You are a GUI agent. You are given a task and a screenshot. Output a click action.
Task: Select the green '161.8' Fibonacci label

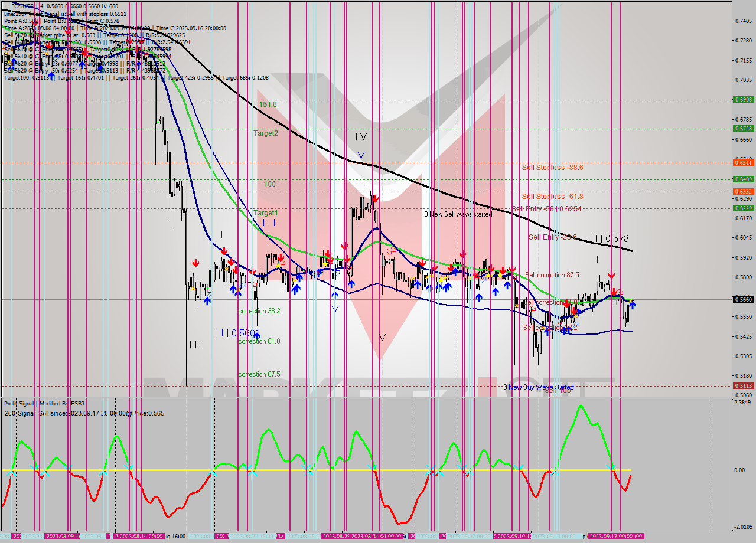point(268,104)
